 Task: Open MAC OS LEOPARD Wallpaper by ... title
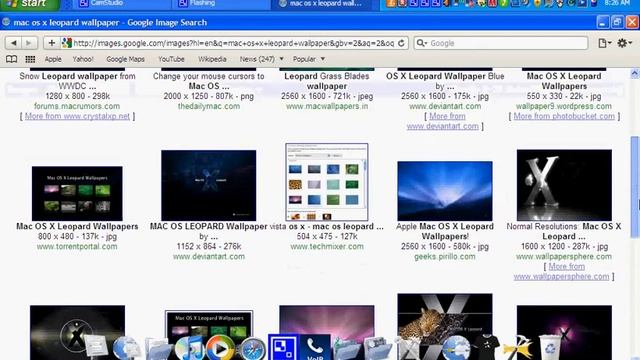point(209,231)
